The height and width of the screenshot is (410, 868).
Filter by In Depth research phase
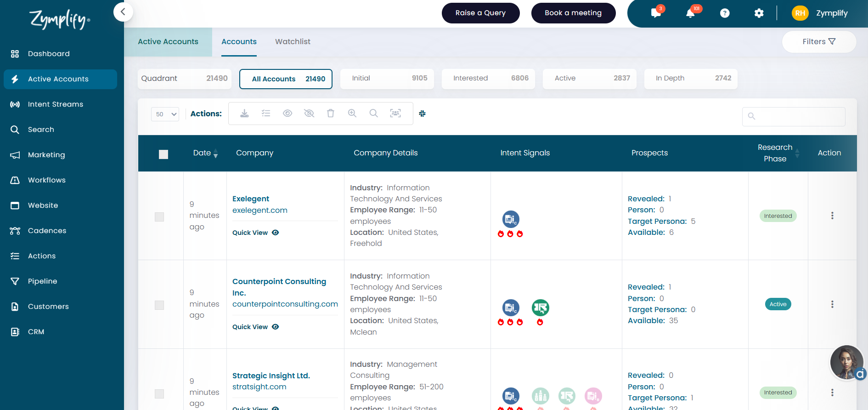pyautogui.click(x=691, y=79)
